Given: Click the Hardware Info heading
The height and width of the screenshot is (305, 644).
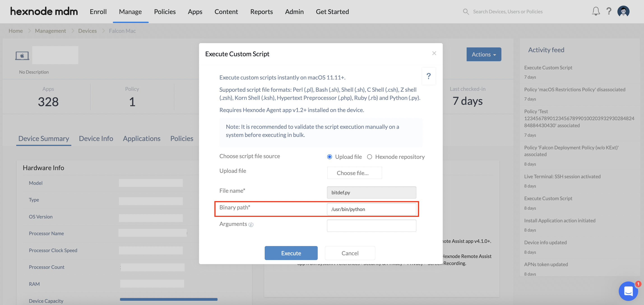Looking at the screenshot, I should coord(43,168).
